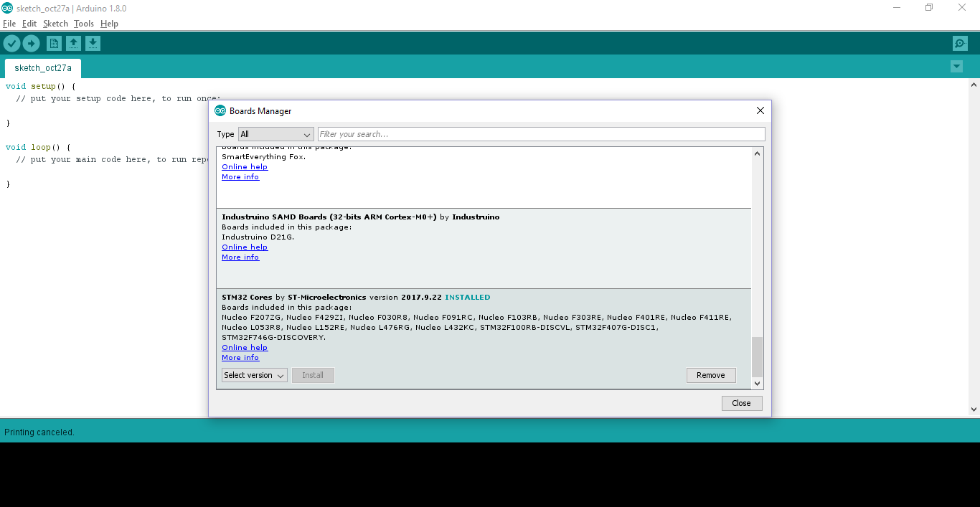
Task: Open the Type filter dropdown
Action: point(275,134)
